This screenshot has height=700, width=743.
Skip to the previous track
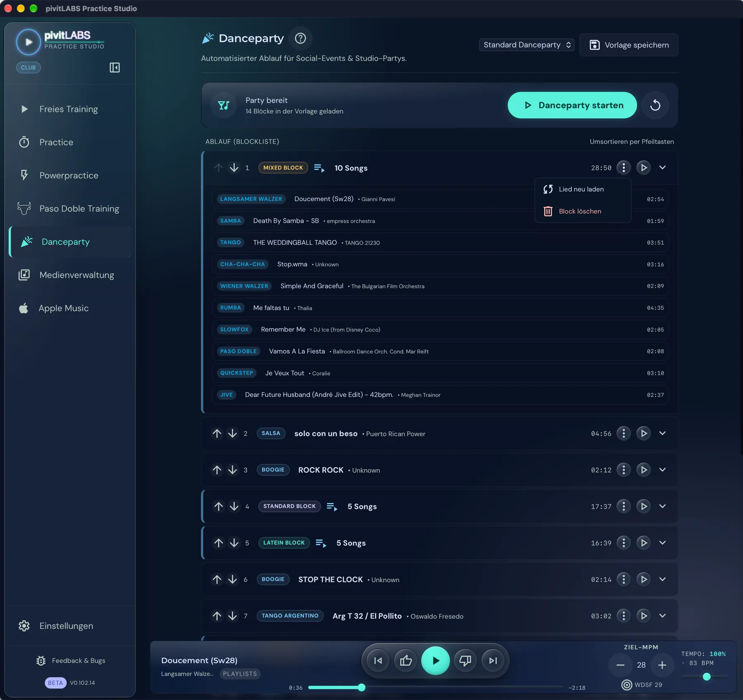click(x=378, y=661)
